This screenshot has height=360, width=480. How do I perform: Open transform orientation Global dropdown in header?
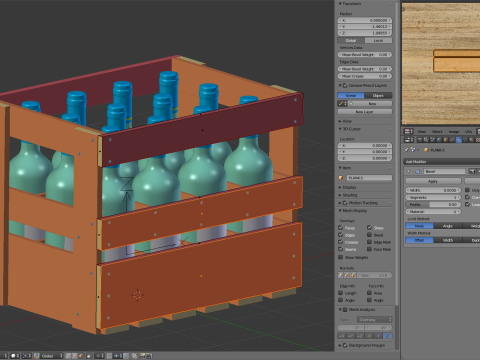tap(48, 356)
